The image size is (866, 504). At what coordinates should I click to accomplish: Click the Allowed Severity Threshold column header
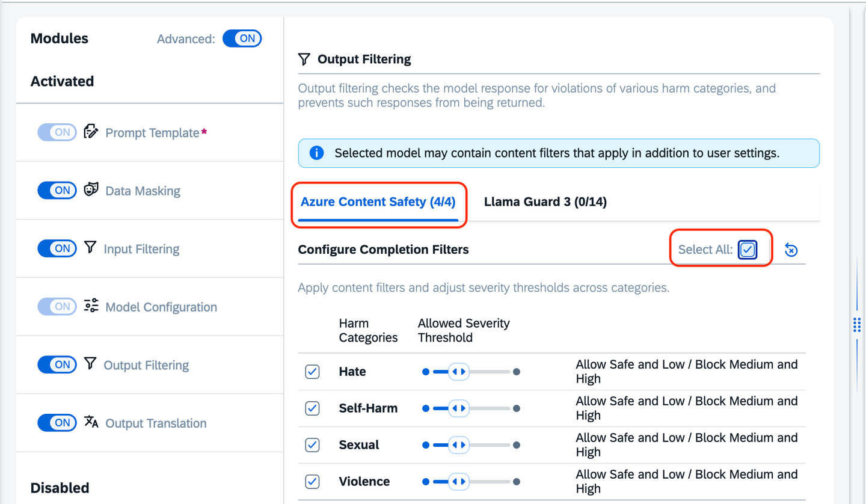[x=464, y=330]
